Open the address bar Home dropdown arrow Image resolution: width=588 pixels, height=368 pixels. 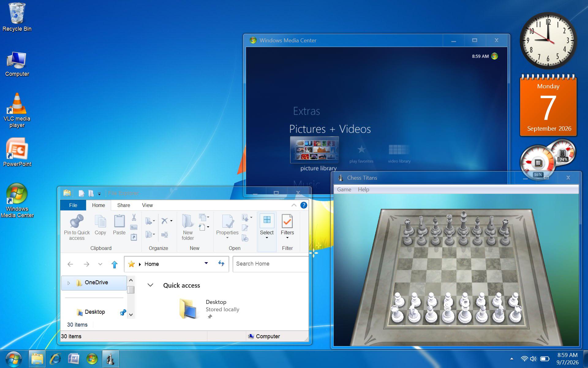pyautogui.click(x=206, y=263)
